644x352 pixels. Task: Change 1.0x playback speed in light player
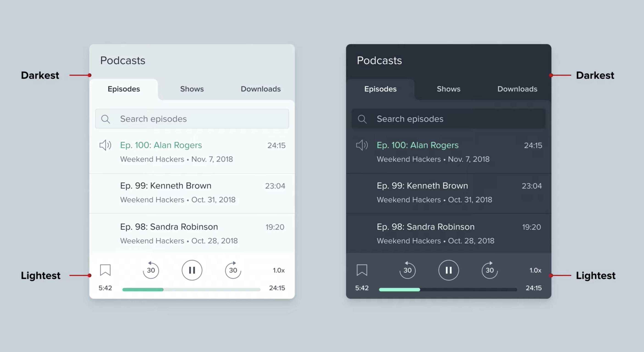[x=279, y=270]
